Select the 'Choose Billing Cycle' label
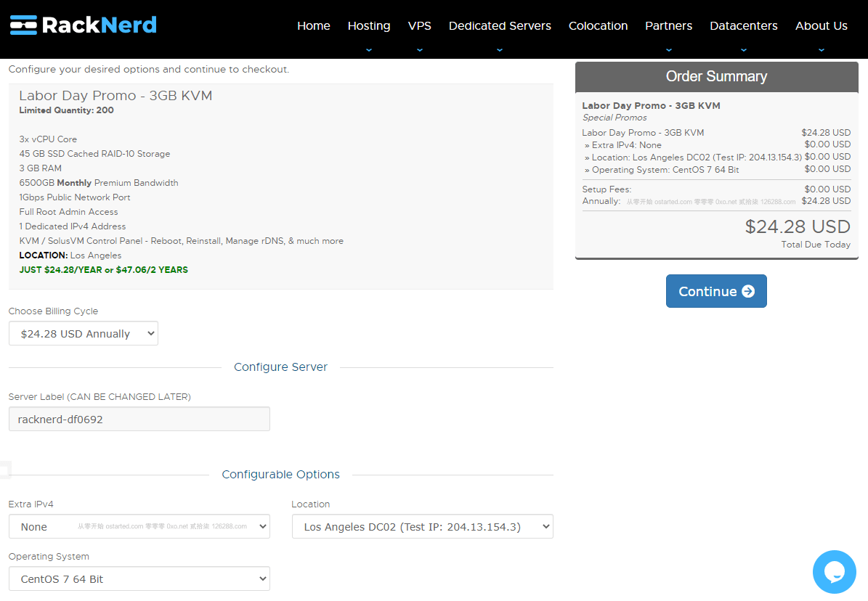This screenshot has height=601, width=868. [53, 311]
